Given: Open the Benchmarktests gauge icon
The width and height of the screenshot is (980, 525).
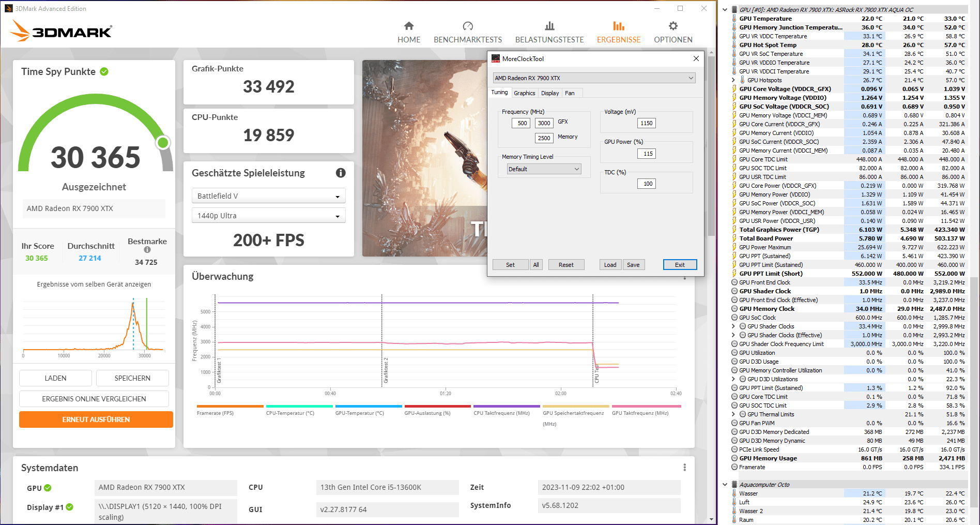Looking at the screenshot, I should tap(468, 26).
